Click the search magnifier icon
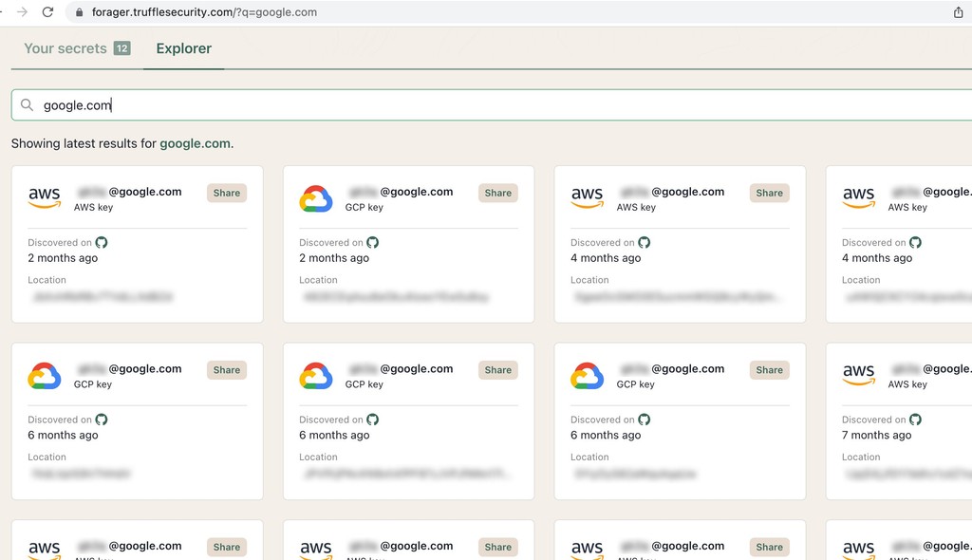Screen dimensions: 972x560 tap(27, 104)
